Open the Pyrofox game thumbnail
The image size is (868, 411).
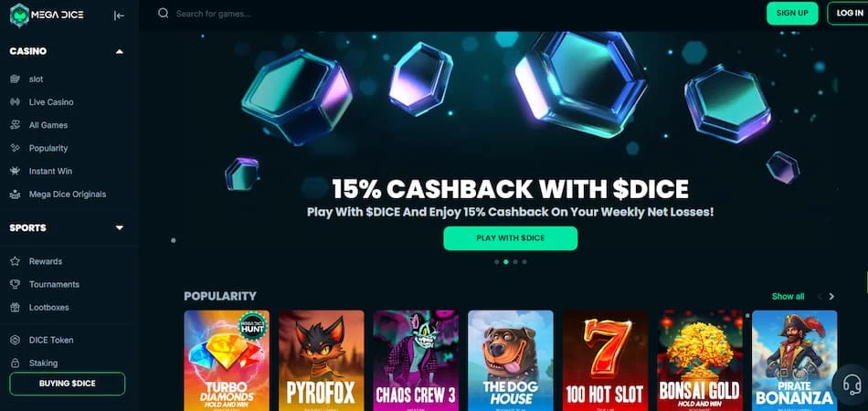coord(321,360)
